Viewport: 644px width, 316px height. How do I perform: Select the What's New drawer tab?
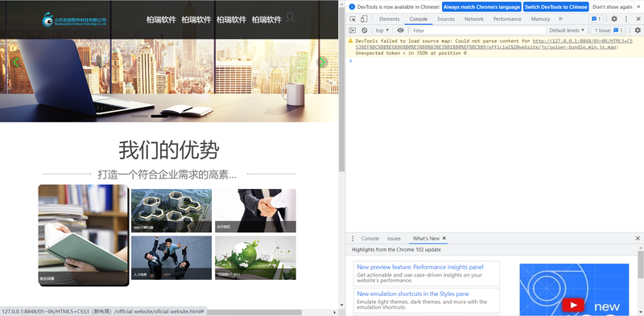click(x=426, y=239)
